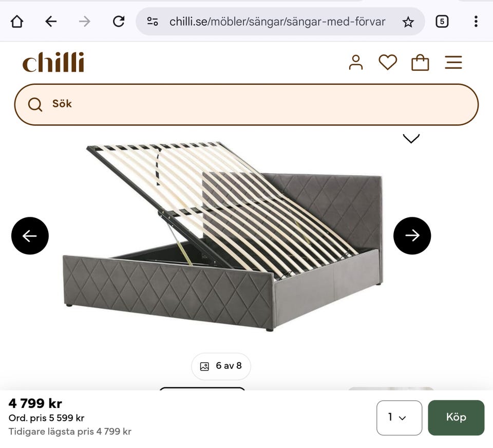Open the shopping bag cart
This screenshot has height=448, width=493.
click(x=420, y=62)
